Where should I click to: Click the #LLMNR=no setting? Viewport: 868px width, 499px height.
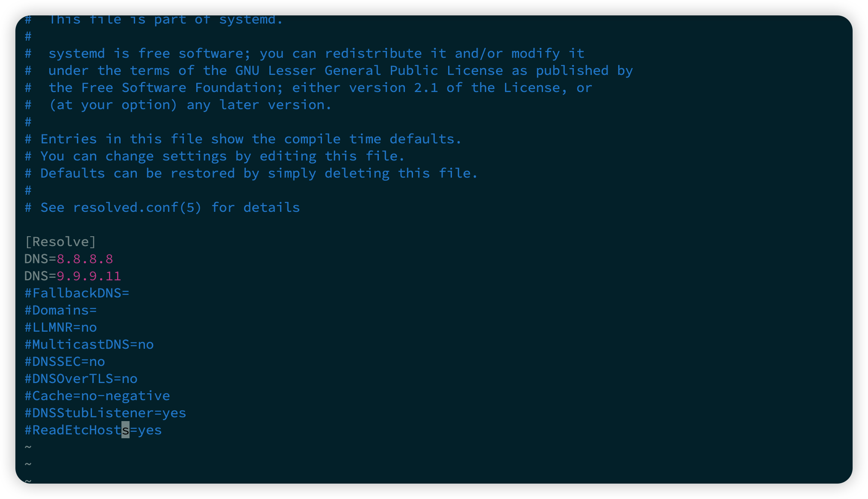(x=61, y=327)
